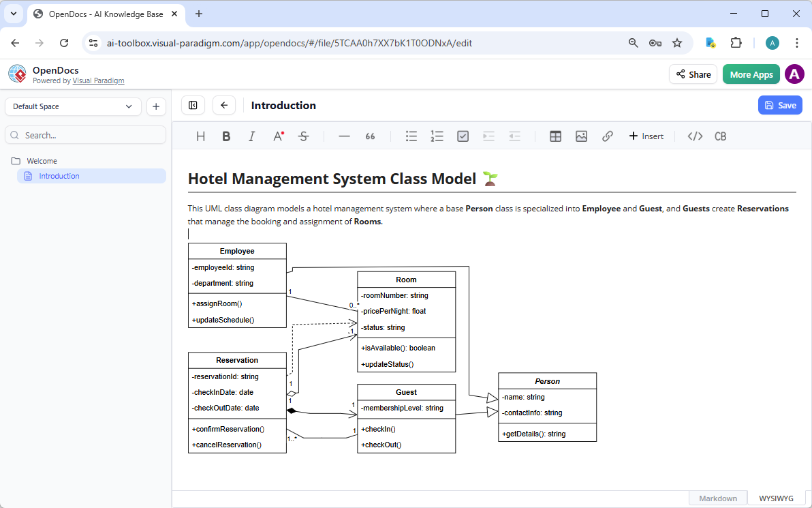The image size is (812, 508).
Task: Apply strikethrough to text
Action: 303,136
